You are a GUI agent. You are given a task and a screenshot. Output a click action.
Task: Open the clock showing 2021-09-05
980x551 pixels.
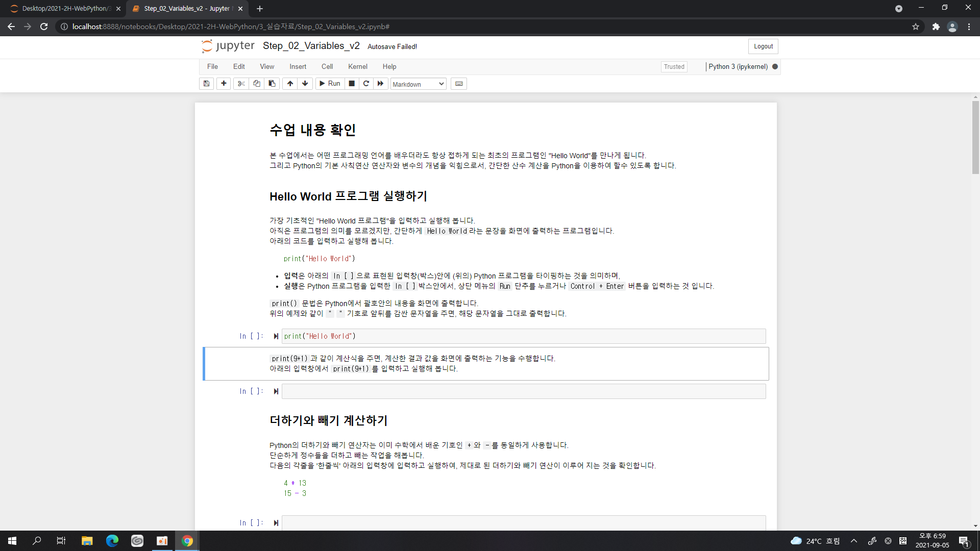click(932, 541)
